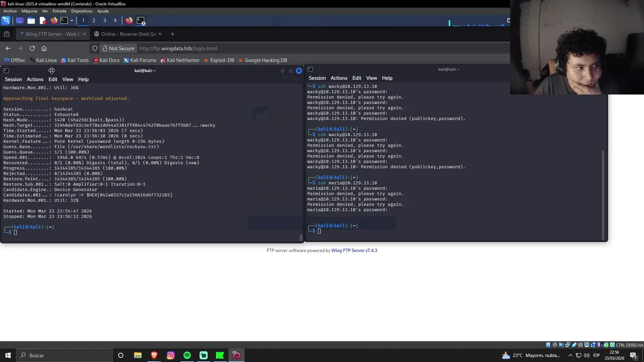Open Spotify from Windows taskbar
The width and height of the screenshot is (644, 362).
pyautogui.click(x=187, y=355)
